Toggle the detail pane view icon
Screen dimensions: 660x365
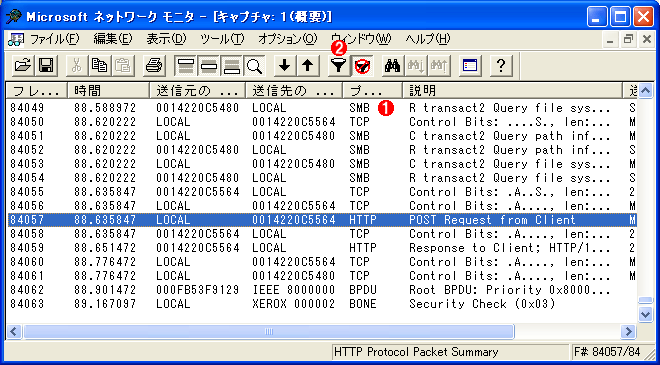(x=209, y=66)
